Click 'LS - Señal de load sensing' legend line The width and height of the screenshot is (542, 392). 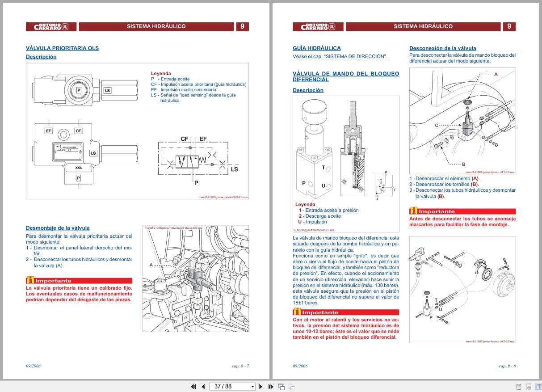click(193, 97)
